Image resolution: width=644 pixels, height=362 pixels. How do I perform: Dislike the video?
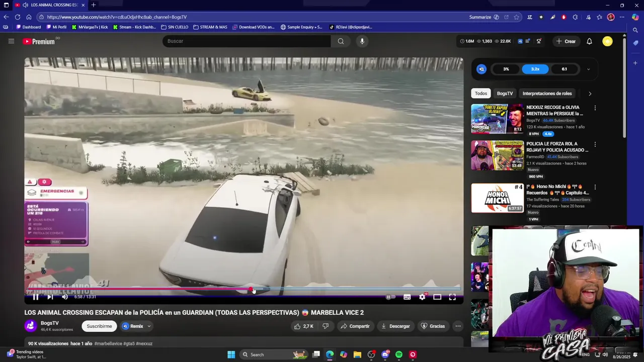click(x=326, y=326)
